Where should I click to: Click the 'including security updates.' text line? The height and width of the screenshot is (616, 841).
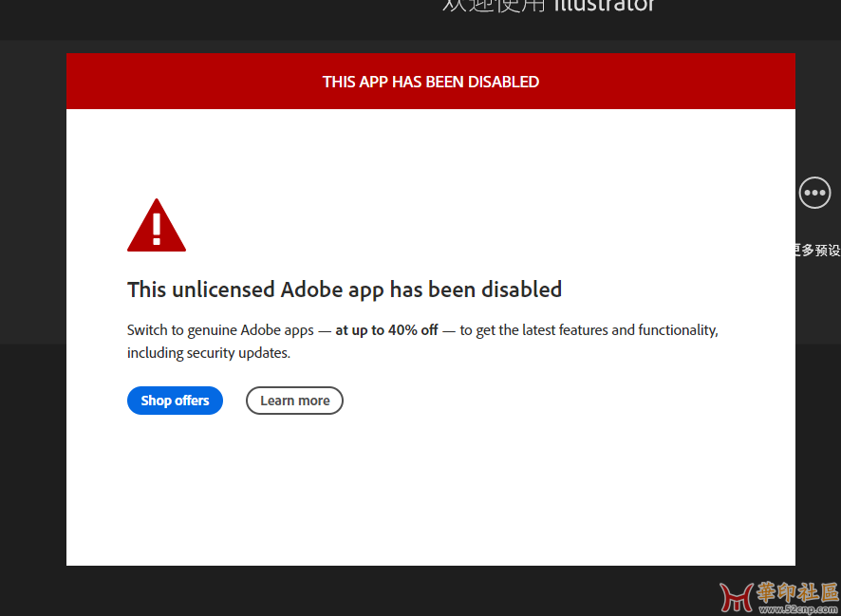209,353
